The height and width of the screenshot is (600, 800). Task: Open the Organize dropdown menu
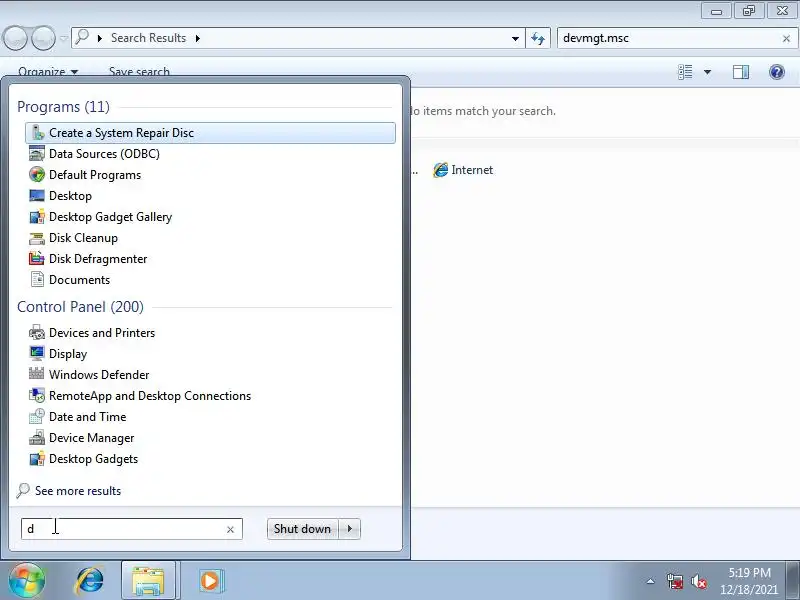point(48,72)
